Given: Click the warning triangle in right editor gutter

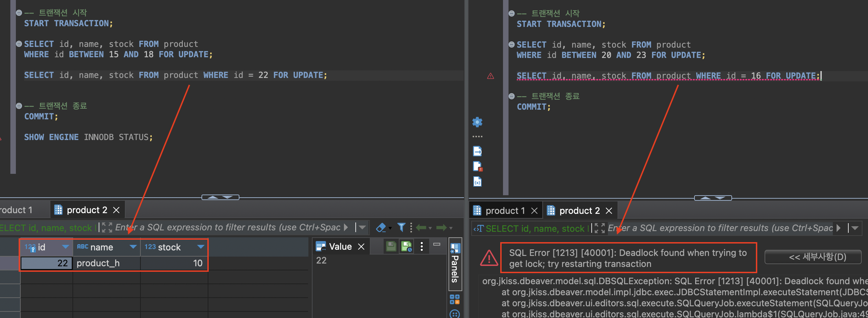Looking at the screenshot, I should (x=491, y=76).
